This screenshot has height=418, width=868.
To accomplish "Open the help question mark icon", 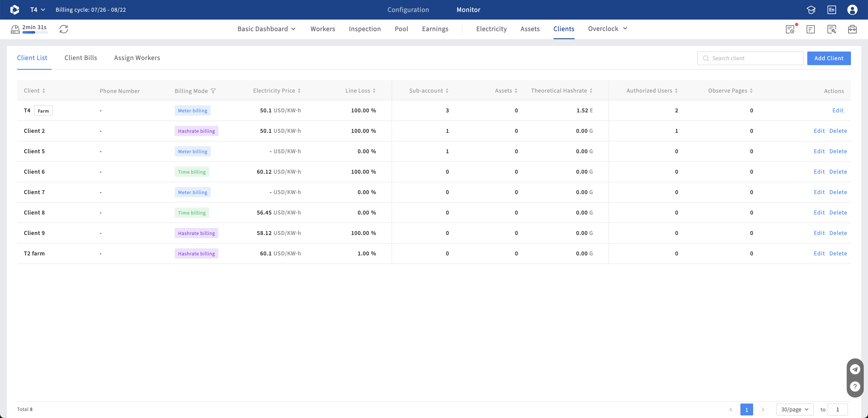I will click(x=855, y=386).
